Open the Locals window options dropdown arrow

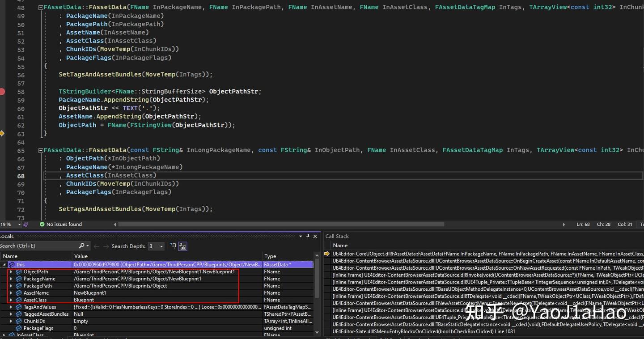click(x=300, y=236)
